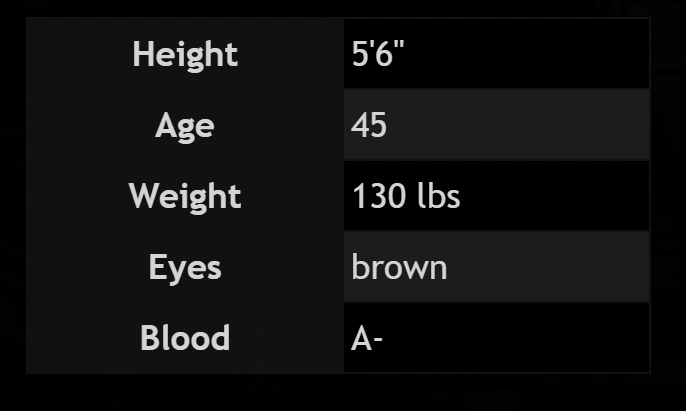This screenshot has height=411, width=686.
Task: Click the Height label cell
Action: pos(185,54)
